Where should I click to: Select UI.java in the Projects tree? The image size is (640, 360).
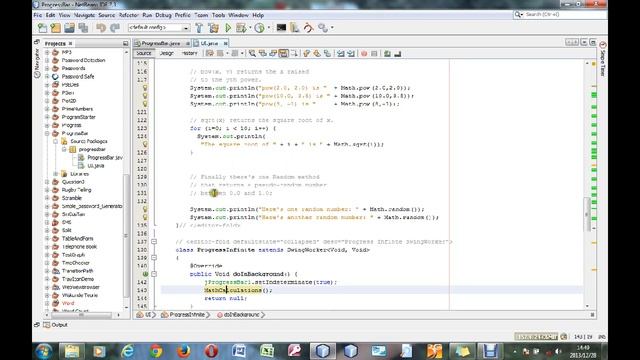click(96, 166)
